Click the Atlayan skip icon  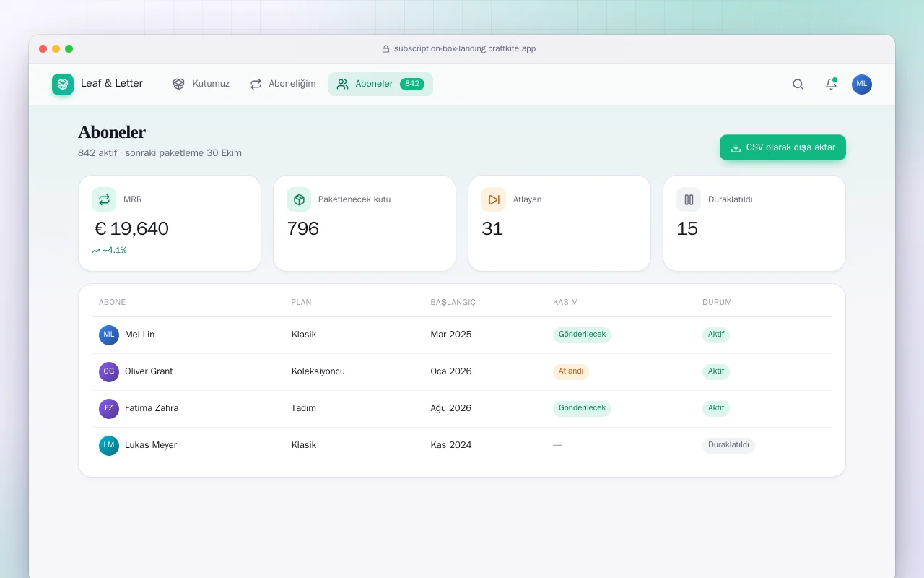click(x=494, y=199)
